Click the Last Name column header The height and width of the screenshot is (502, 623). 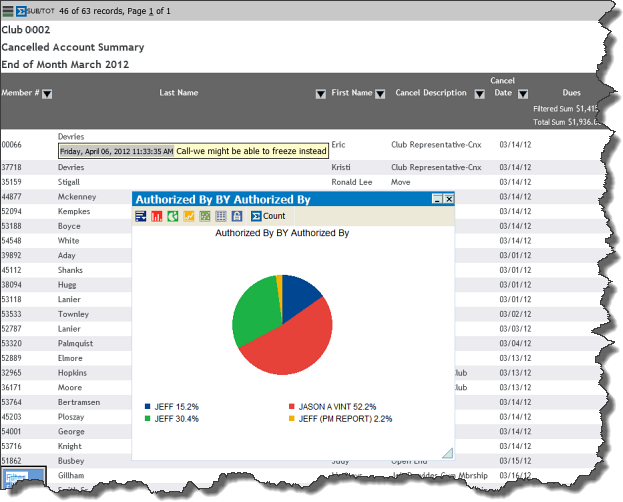point(179,93)
